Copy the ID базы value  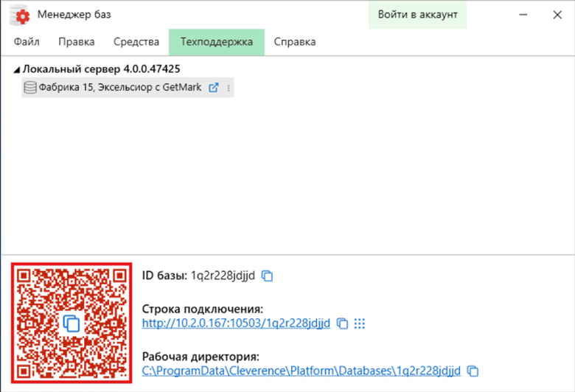tap(267, 276)
